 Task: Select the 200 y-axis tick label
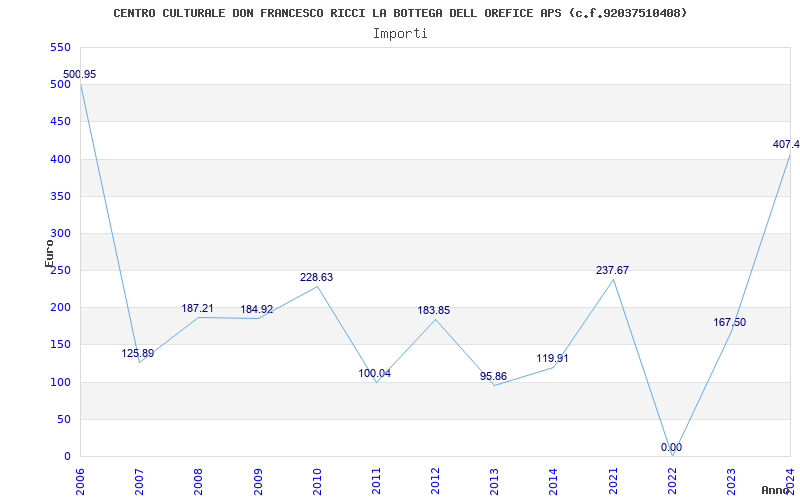(x=60, y=308)
